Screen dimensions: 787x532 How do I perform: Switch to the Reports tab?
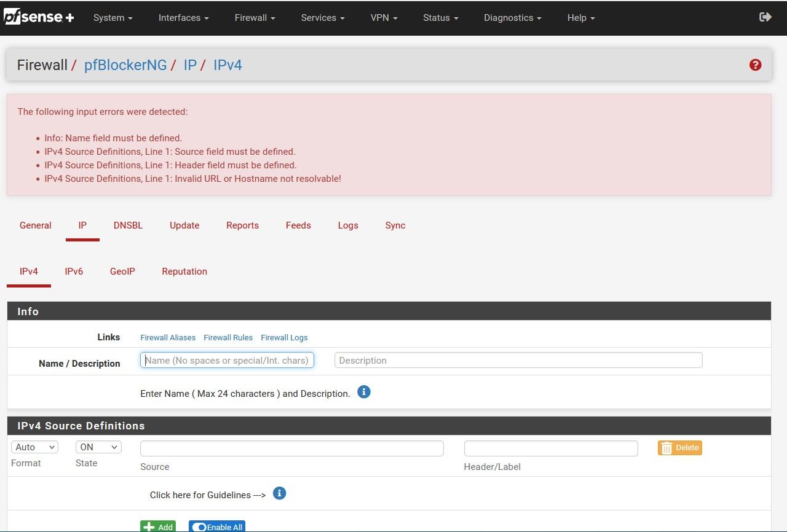click(243, 225)
